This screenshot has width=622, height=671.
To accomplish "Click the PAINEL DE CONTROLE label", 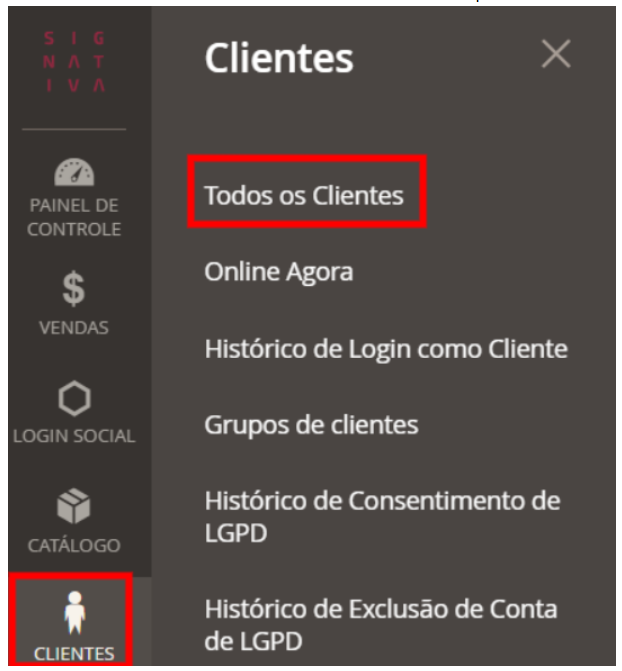I will tap(74, 217).
